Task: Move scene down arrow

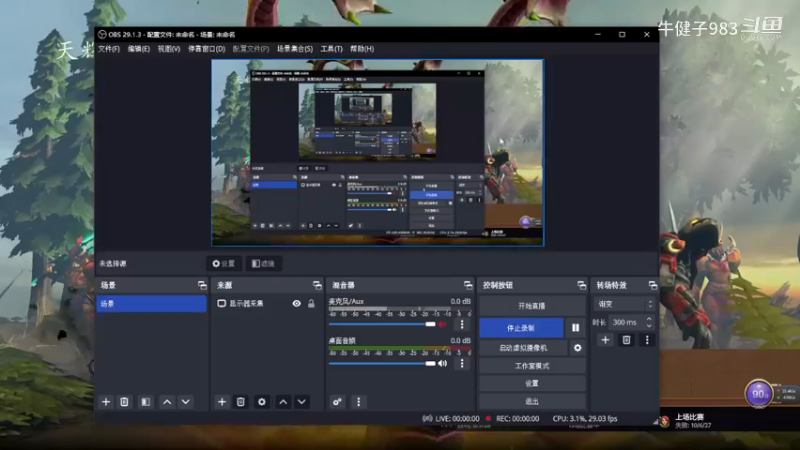Action: pyautogui.click(x=186, y=402)
